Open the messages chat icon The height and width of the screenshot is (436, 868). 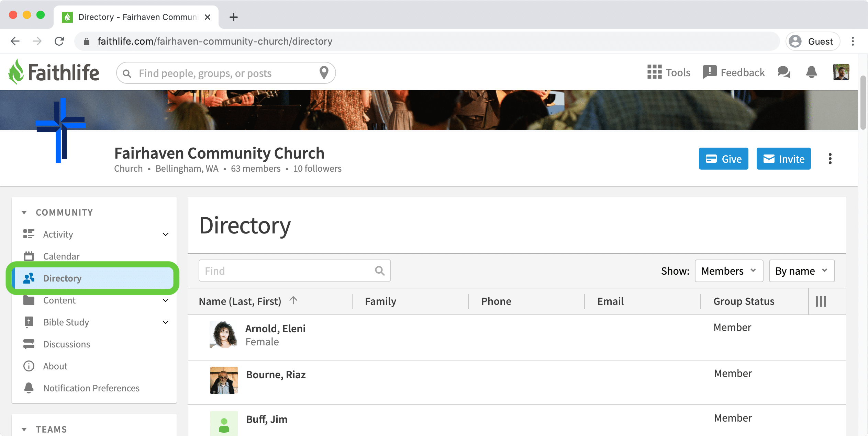784,72
